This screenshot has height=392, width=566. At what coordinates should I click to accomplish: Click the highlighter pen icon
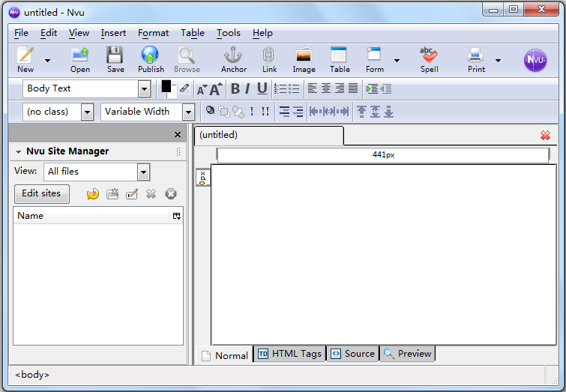[184, 88]
